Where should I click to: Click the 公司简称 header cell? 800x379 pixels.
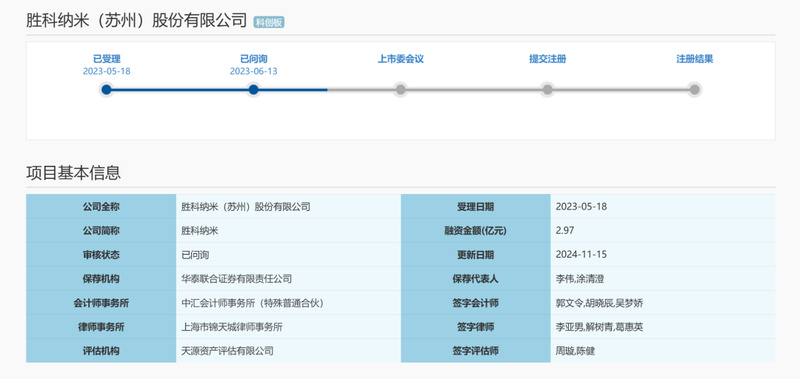tap(101, 231)
